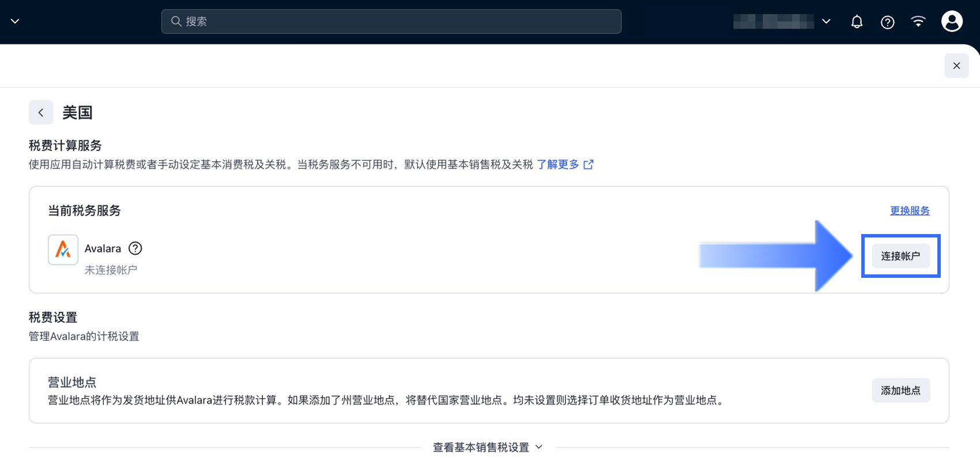Screen dimensions: 980x475
Task: Expand the top-left chevron menu
Action: (x=15, y=21)
